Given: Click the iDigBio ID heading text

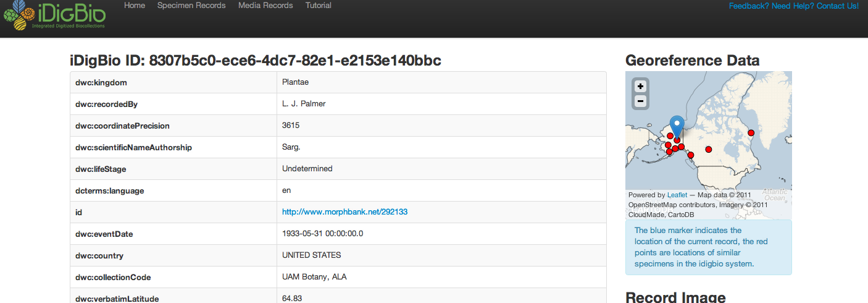Looking at the screenshot, I should (256, 61).
